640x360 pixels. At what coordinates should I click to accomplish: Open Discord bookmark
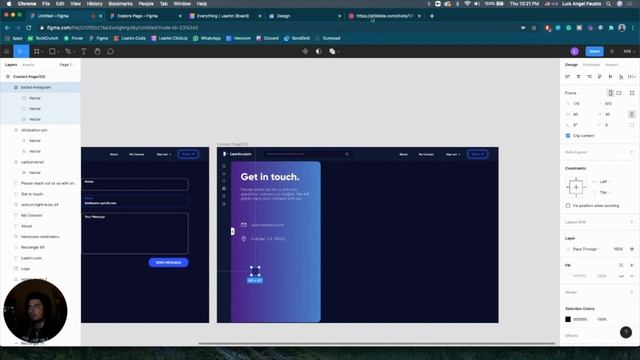coord(267,38)
